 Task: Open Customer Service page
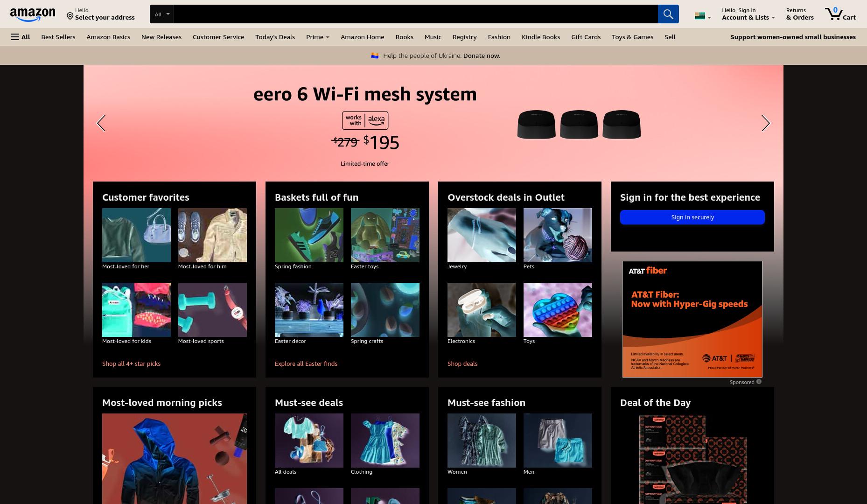click(x=218, y=37)
